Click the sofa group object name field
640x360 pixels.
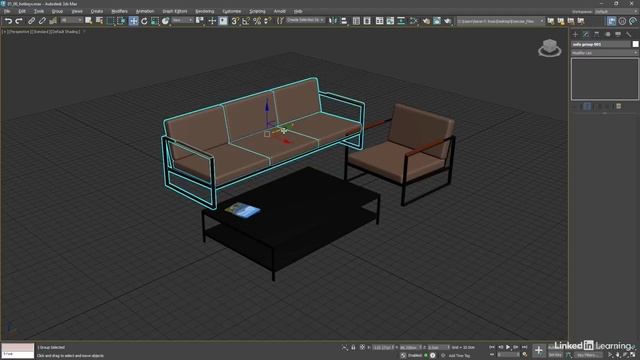click(x=601, y=44)
